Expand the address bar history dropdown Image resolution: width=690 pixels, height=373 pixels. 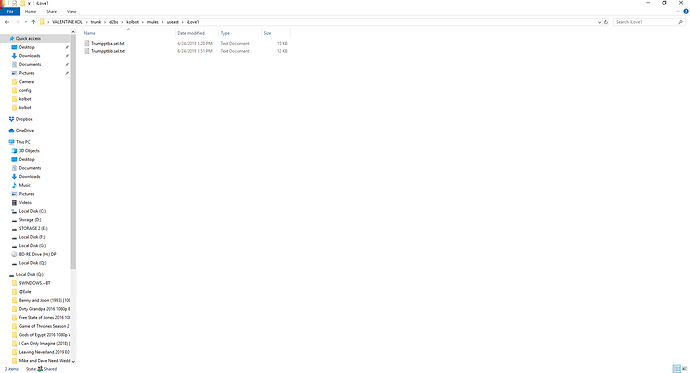point(599,22)
